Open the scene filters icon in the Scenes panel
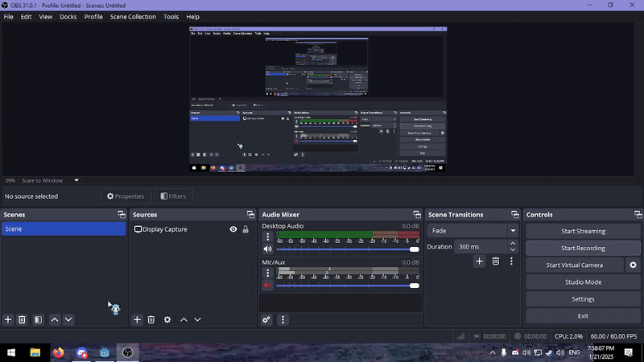 pyautogui.click(x=38, y=319)
